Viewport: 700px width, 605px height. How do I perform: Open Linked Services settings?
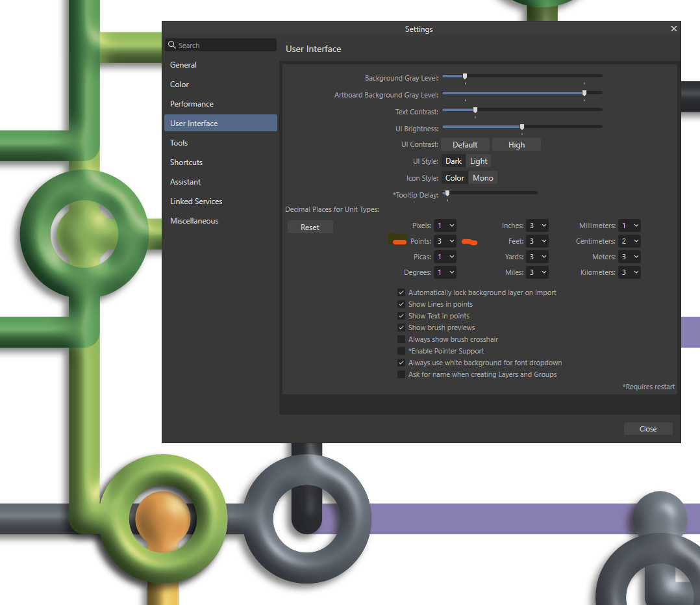(221, 201)
